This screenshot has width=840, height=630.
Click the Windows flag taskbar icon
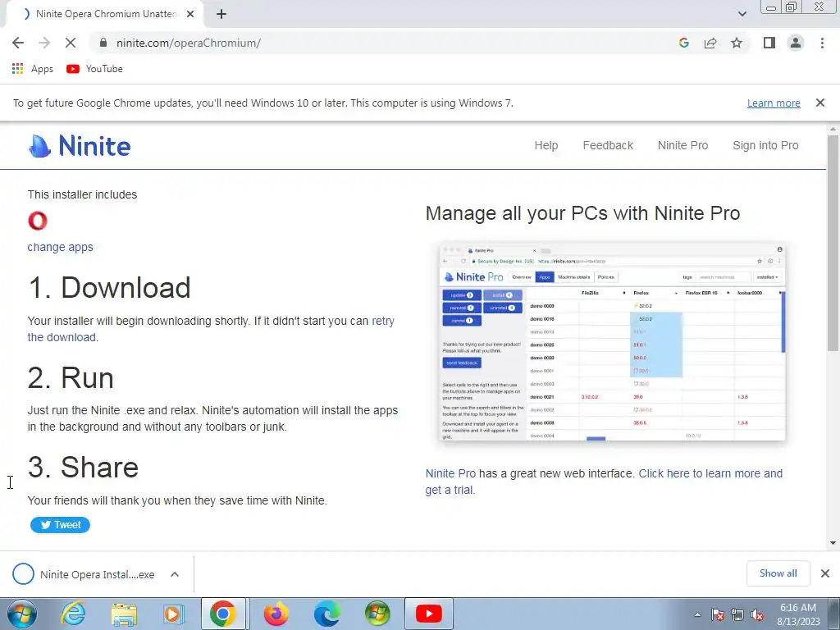[x=377, y=614]
